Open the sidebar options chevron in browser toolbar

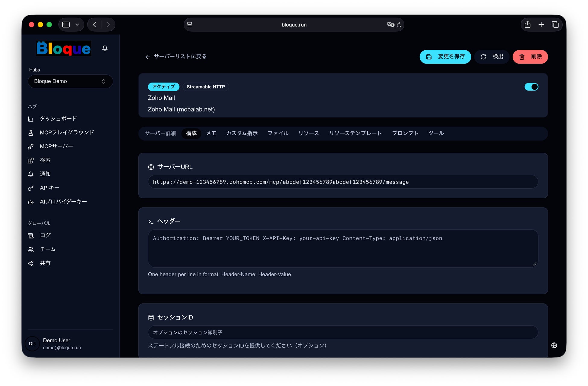click(x=77, y=25)
